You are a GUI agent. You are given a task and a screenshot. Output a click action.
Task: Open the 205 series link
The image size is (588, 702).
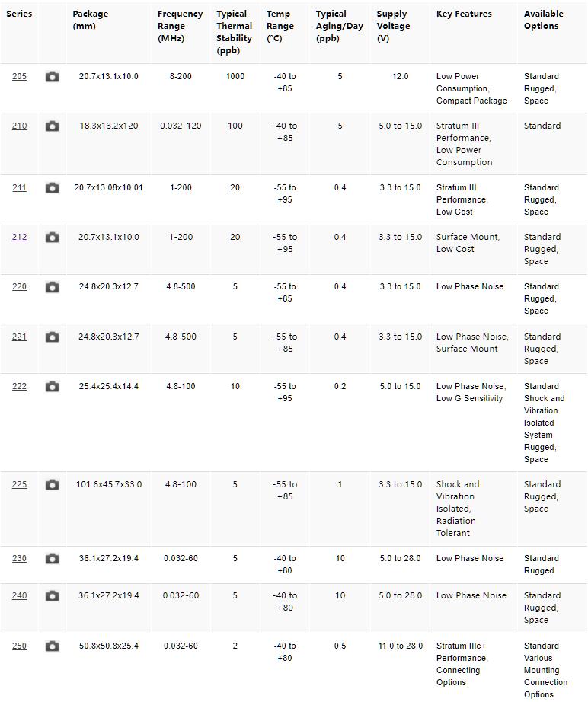[x=19, y=77]
